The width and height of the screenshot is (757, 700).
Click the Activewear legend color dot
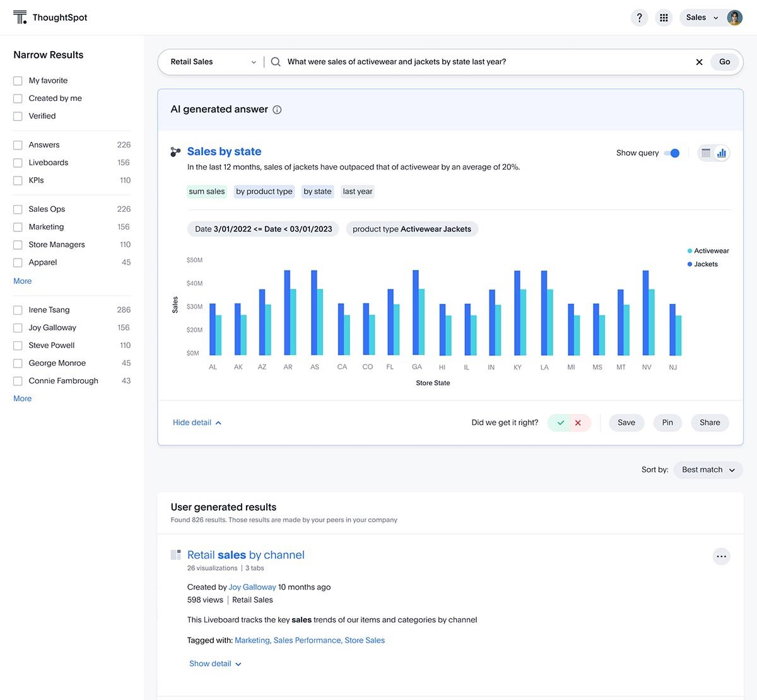point(689,250)
